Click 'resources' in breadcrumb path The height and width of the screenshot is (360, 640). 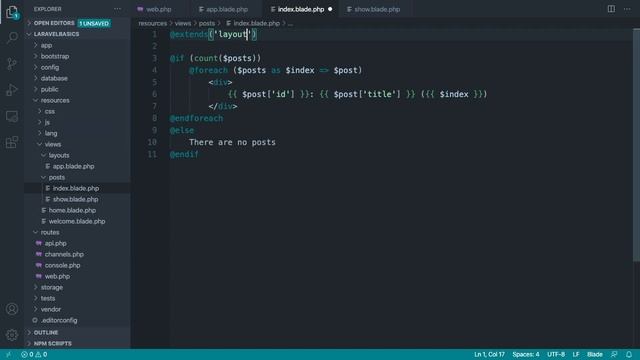point(153,24)
